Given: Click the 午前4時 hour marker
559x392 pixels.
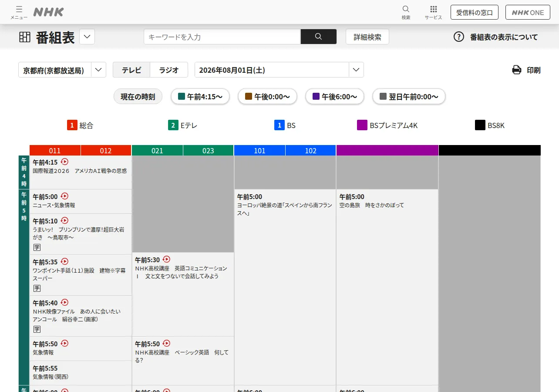Looking at the screenshot, I should (x=24, y=172).
